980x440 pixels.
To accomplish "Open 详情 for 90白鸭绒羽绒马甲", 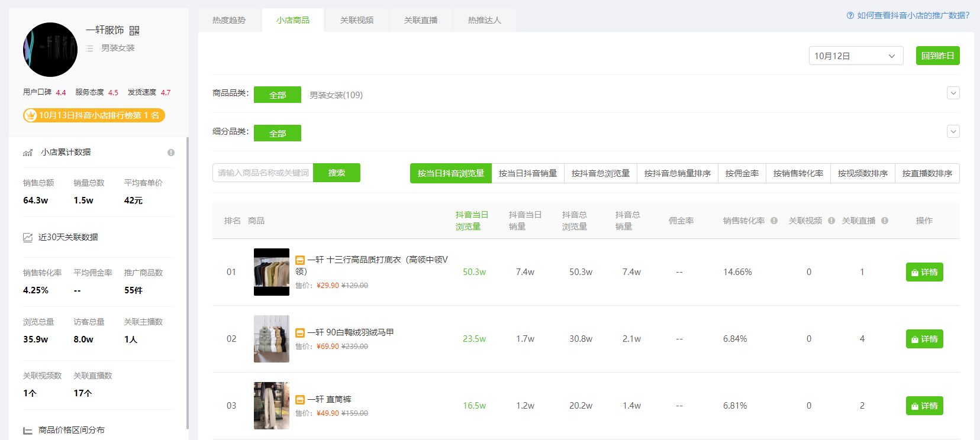I will [x=924, y=339].
